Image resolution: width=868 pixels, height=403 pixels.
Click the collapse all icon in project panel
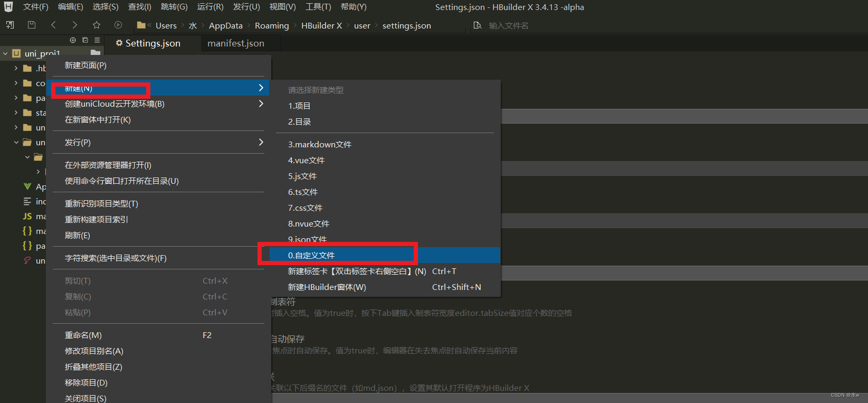tap(85, 40)
